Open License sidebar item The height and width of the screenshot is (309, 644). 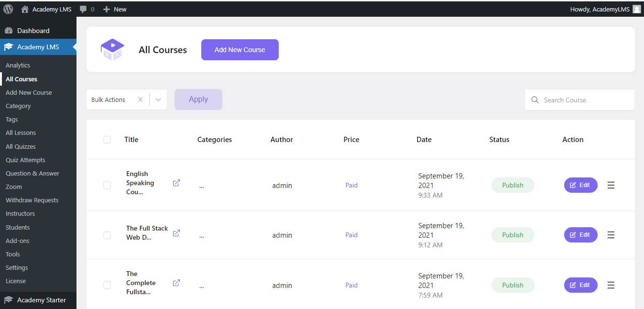pos(16,281)
